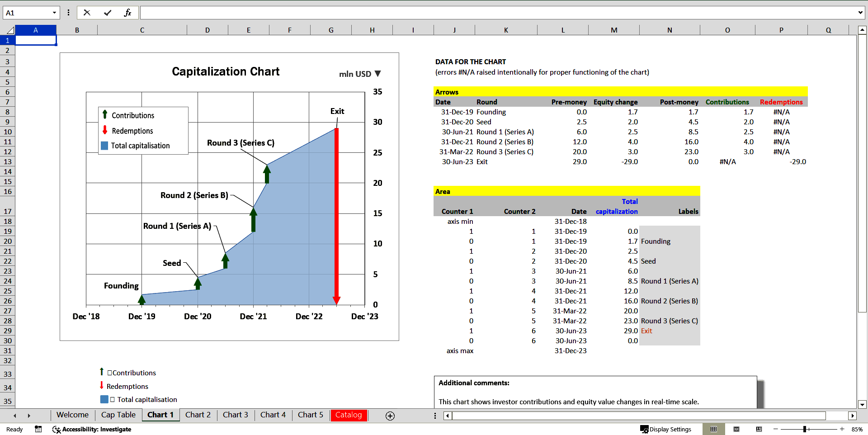Click the Additional comments text box
Screen dimensions: 868x435
[x=595, y=392]
